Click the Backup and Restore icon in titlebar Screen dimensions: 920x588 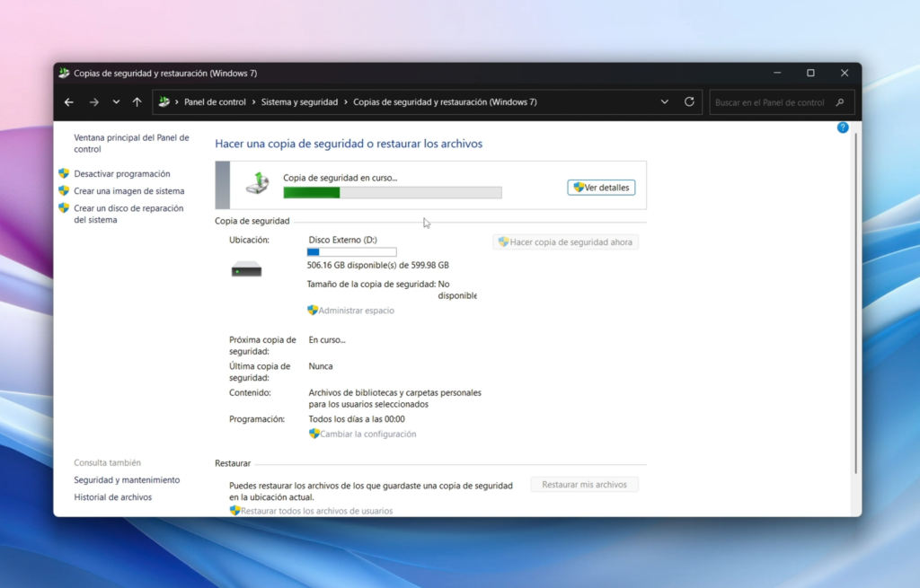coord(63,72)
